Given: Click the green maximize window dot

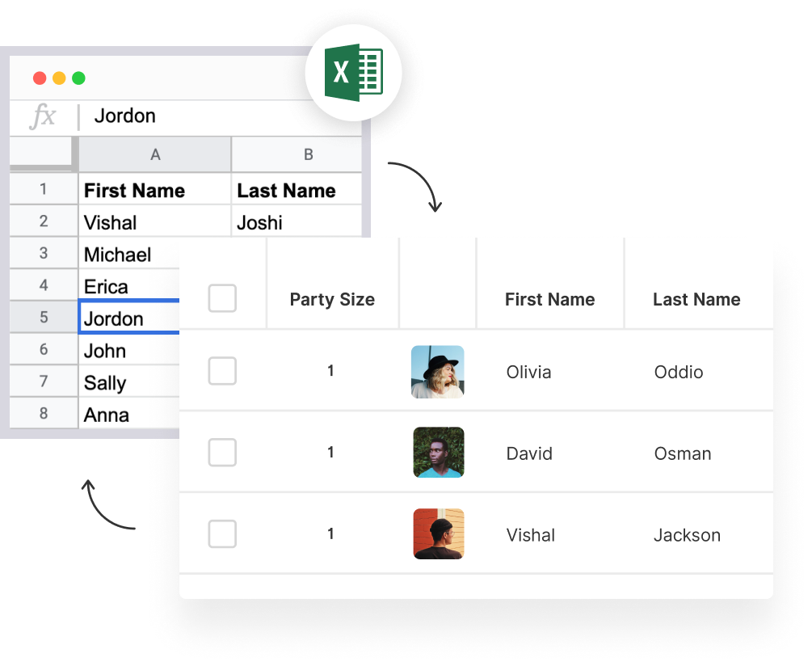Looking at the screenshot, I should click(x=78, y=78).
